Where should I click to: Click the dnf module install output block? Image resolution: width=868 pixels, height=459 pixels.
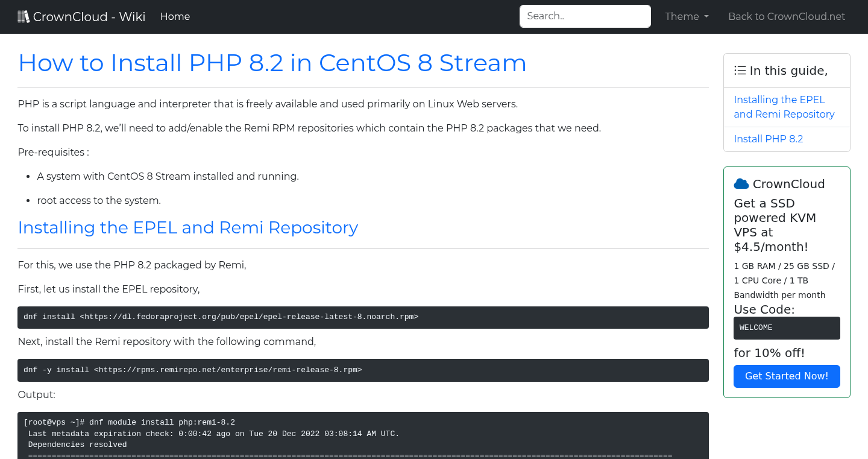[x=363, y=434]
